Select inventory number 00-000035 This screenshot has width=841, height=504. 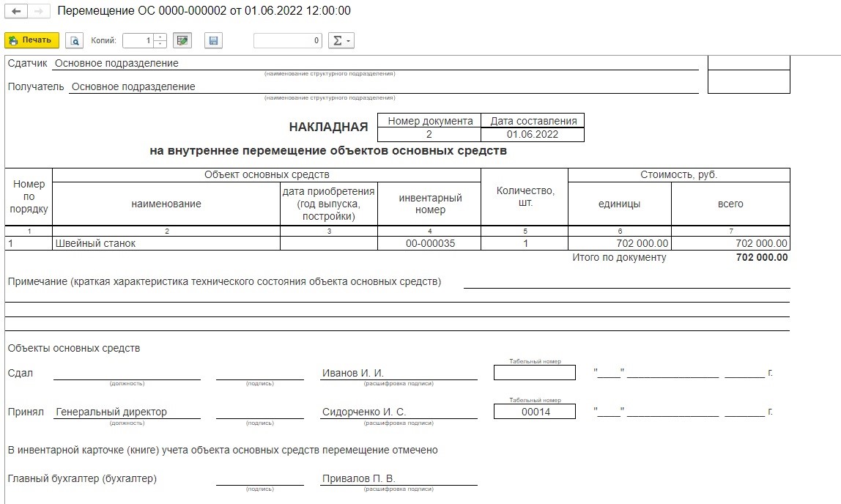[430, 243]
